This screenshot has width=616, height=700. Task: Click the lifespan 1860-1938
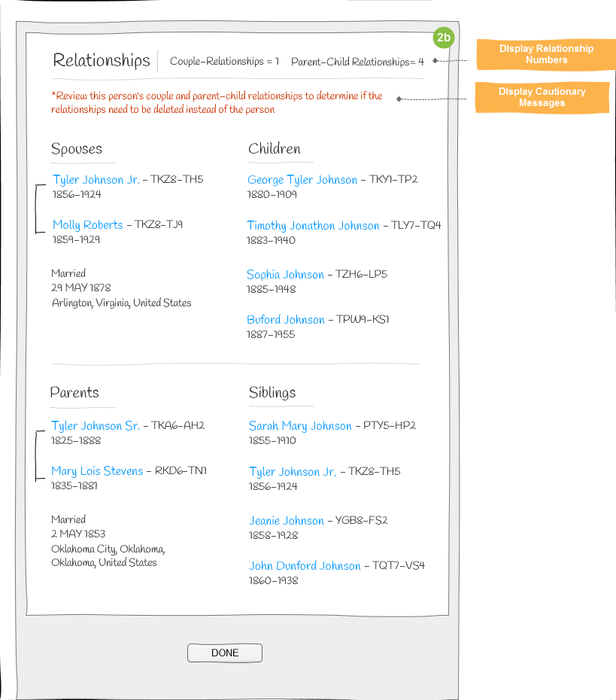274,580
